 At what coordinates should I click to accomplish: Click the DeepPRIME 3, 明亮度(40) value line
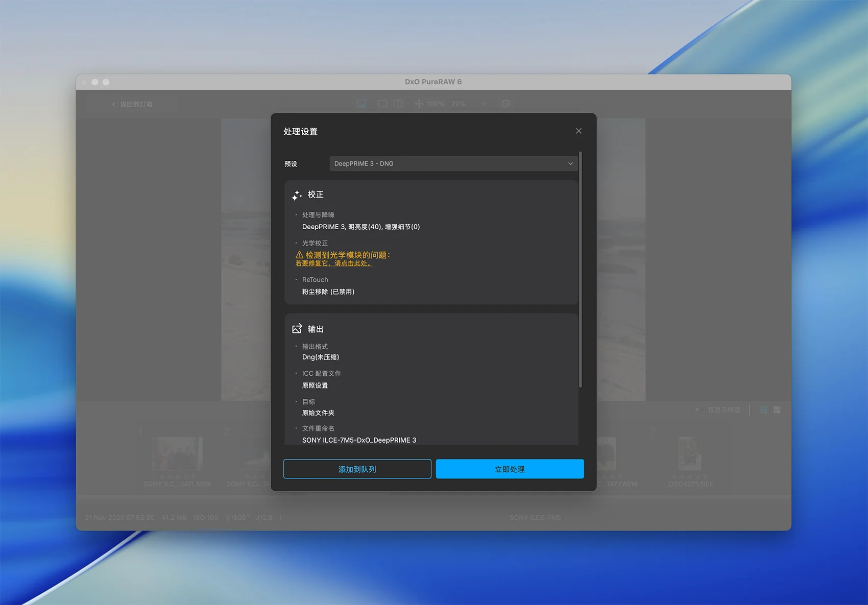[361, 227]
